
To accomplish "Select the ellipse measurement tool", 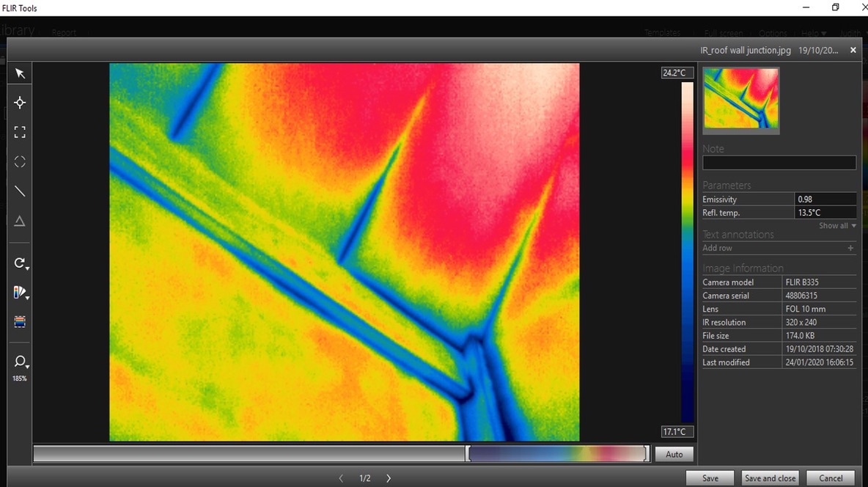I will coord(20,161).
